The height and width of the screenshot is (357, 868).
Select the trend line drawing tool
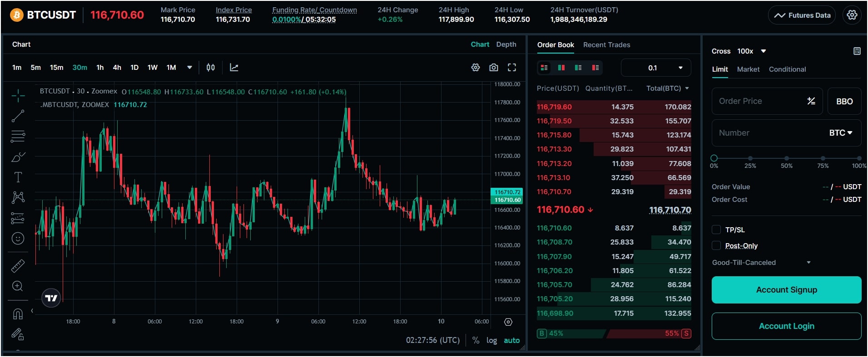click(x=18, y=116)
